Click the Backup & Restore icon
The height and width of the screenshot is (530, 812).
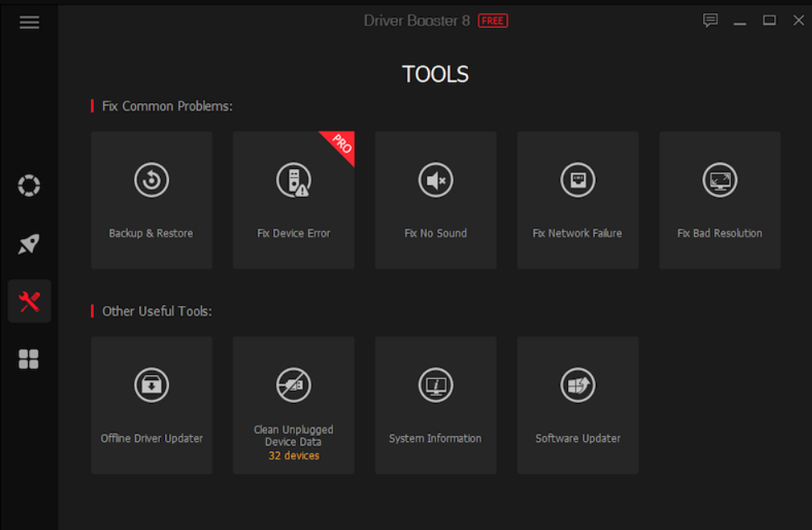click(x=152, y=181)
